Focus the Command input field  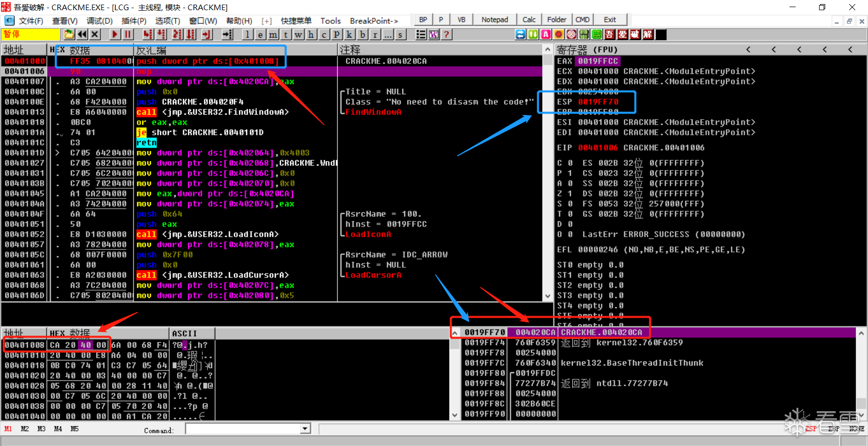243,429
